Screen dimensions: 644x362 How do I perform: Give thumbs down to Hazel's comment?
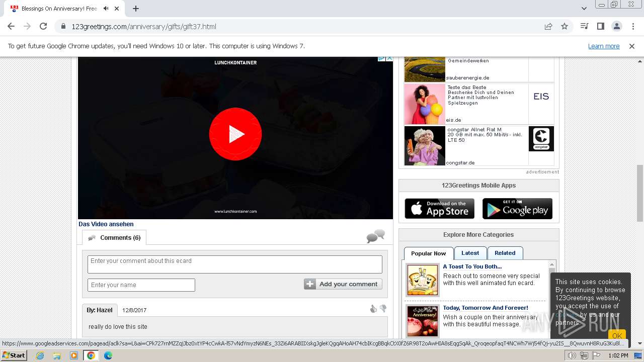click(x=383, y=309)
